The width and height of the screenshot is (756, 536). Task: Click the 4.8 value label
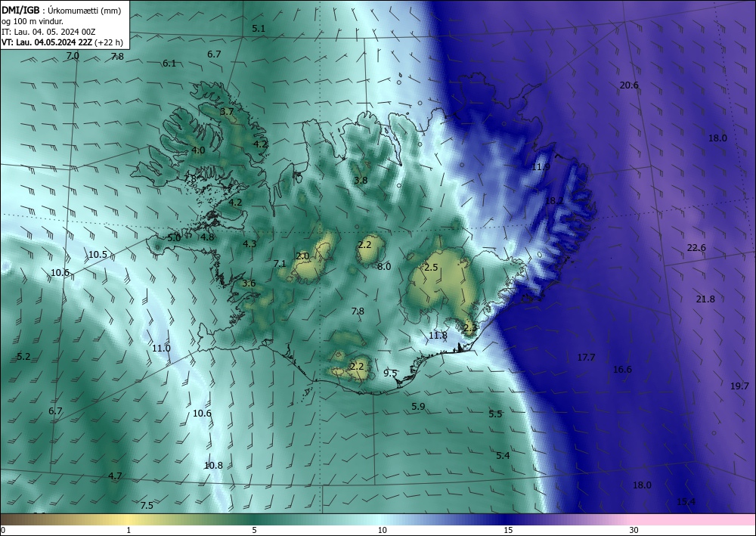coord(207,237)
